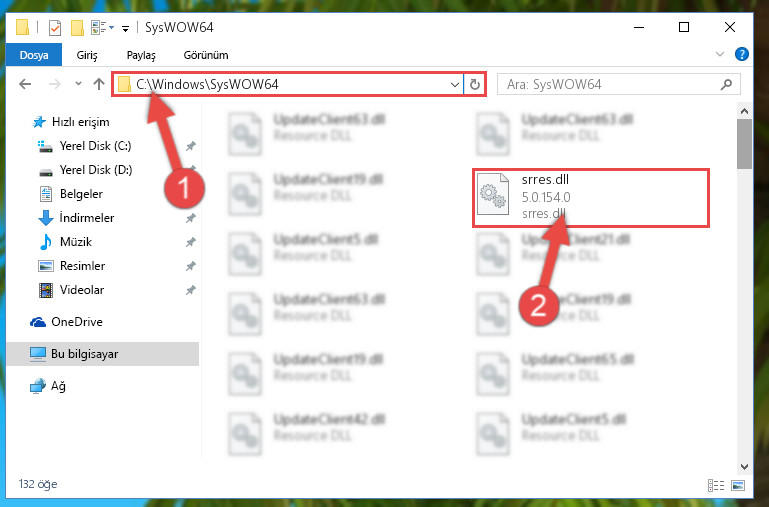Expand address bar history dropdown
The width and height of the screenshot is (769, 507).
(454, 84)
